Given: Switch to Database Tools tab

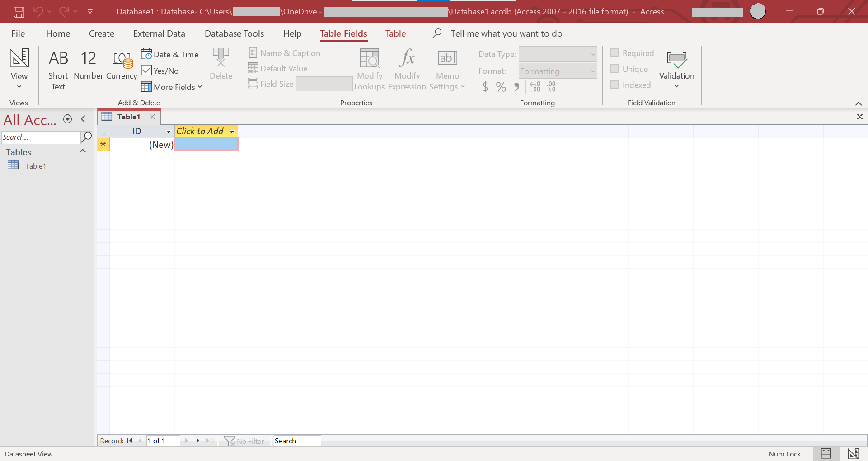Looking at the screenshot, I should pos(234,33).
